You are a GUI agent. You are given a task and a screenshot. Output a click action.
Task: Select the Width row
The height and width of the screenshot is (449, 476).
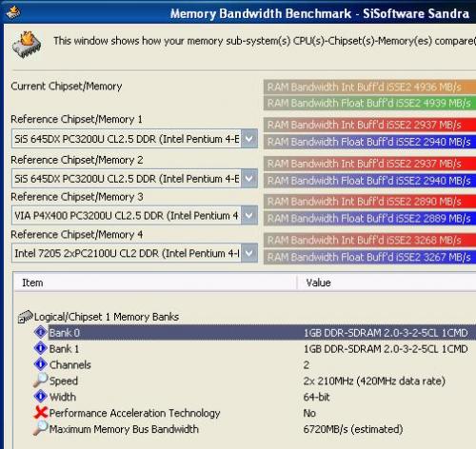pyautogui.click(x=255, y=397)
